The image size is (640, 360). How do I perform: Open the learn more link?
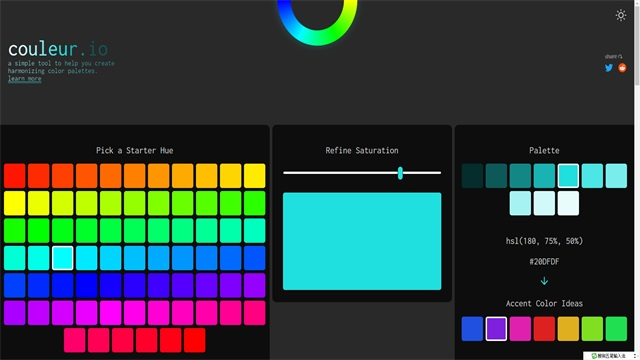coord(24,78)
